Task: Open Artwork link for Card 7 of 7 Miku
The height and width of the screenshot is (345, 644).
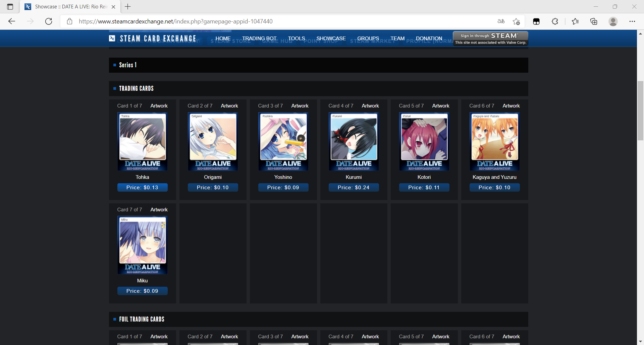Action: [159, 210]
